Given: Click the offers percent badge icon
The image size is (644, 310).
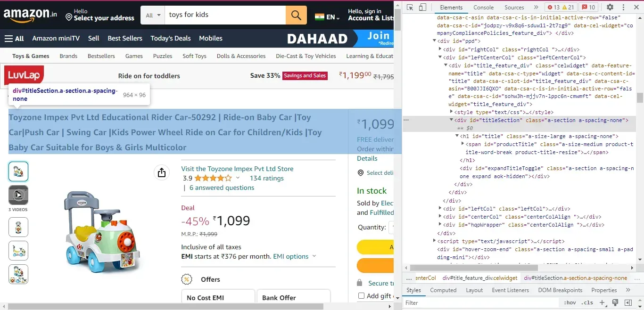Looking at the screenshot, I should click(187, 279).
